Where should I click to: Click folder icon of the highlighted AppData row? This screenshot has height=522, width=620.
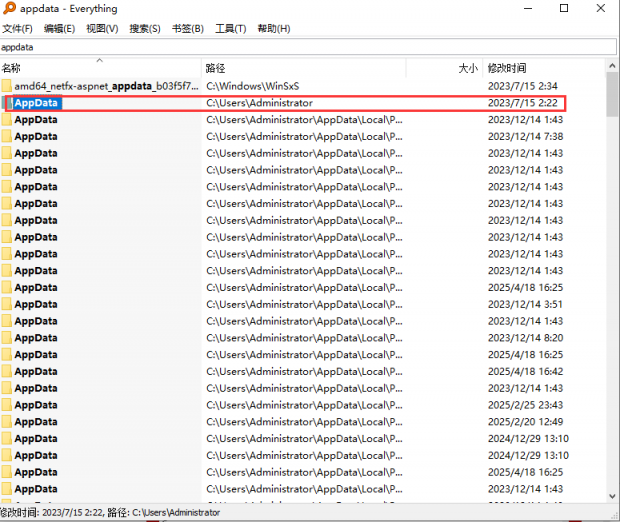click(x=7, y=103)
